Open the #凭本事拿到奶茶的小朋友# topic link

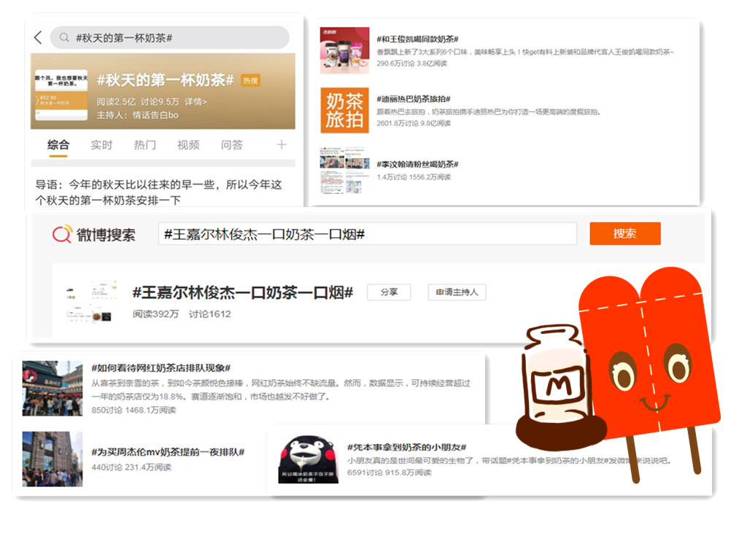click(x=407, y=447)
